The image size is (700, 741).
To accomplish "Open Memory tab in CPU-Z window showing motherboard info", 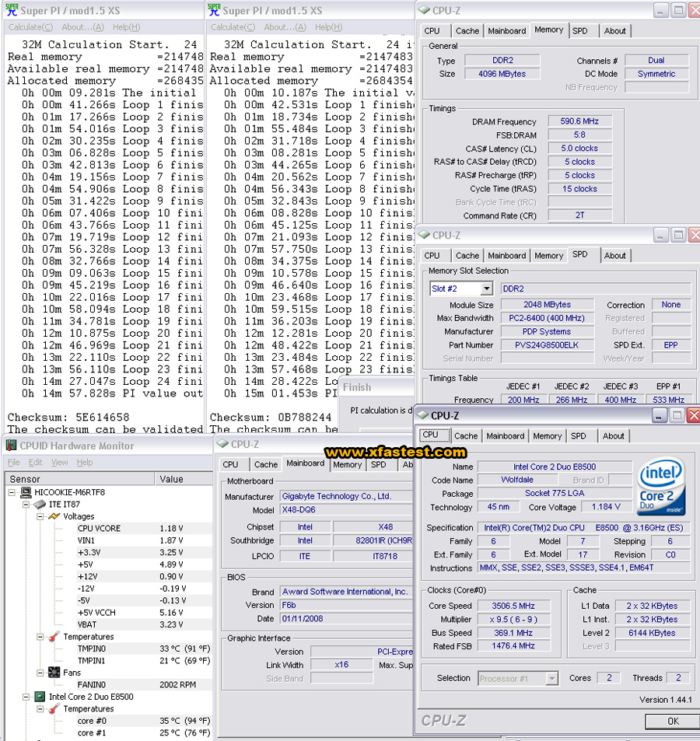I will (x=347, y=464).
